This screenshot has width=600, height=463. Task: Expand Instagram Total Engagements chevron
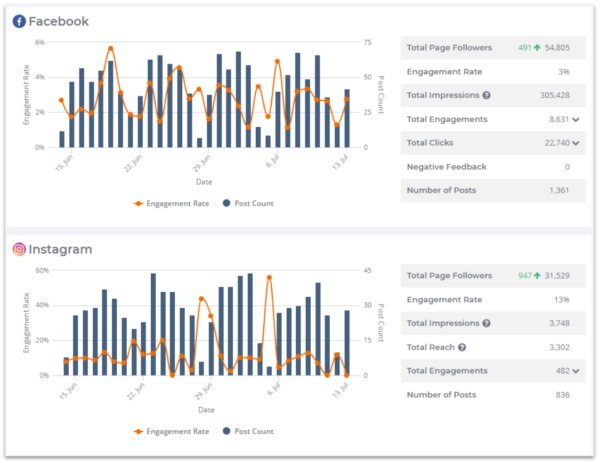[574, 371]
